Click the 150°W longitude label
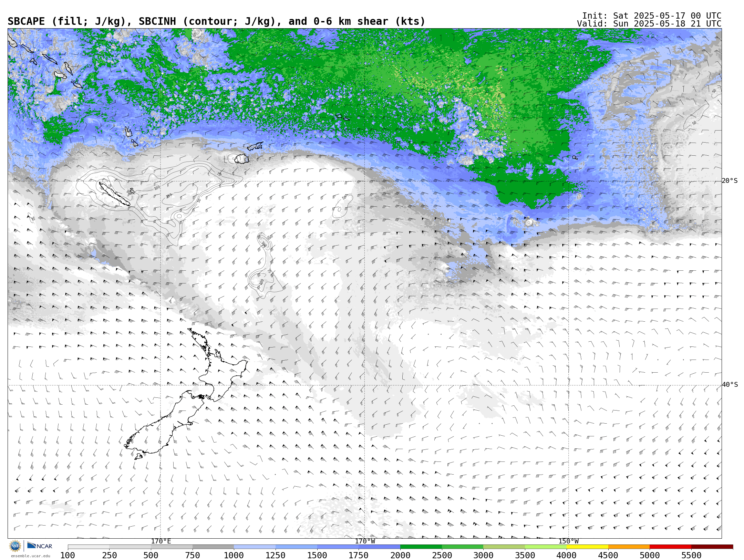The image size is (744, 560). [568, 541]
